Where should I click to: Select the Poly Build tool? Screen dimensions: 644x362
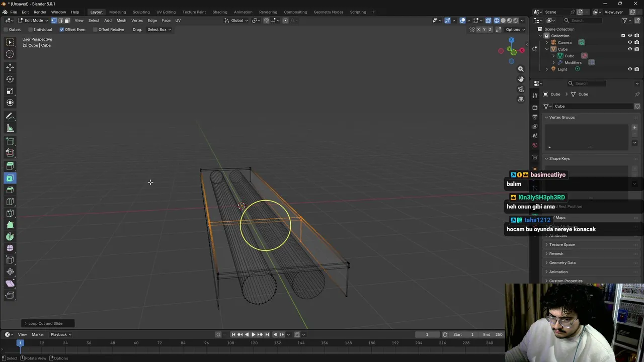point(10,225)
